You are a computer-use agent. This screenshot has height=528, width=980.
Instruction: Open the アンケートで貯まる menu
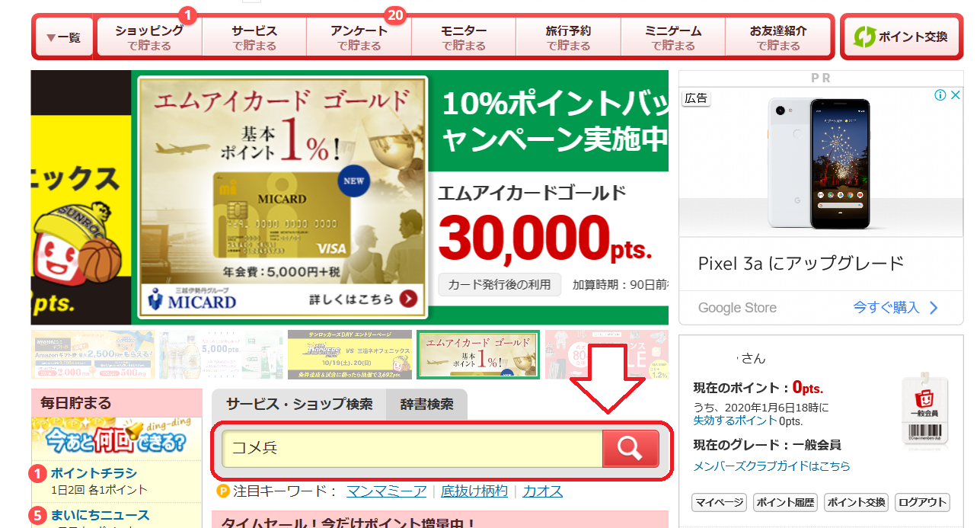(x=359, y=37)
